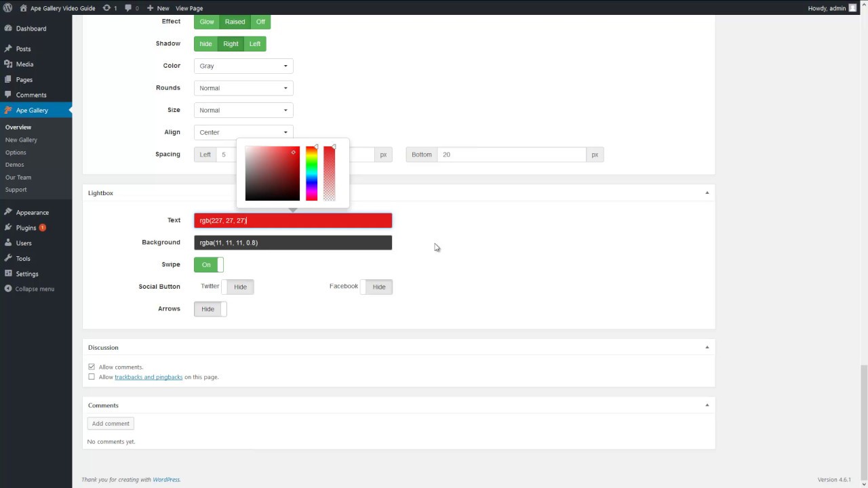Pick a shade in the saturation square
Image resolution: width=868 pixels, height=488 pixels.
click(x=273, y=174)
